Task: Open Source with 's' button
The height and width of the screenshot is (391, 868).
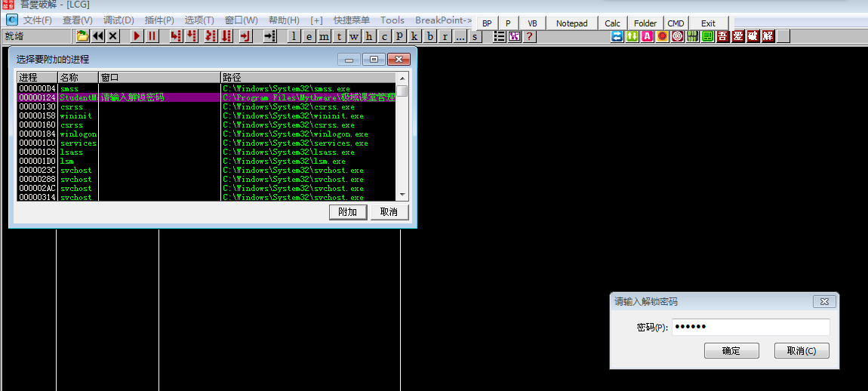Action: 475,36
